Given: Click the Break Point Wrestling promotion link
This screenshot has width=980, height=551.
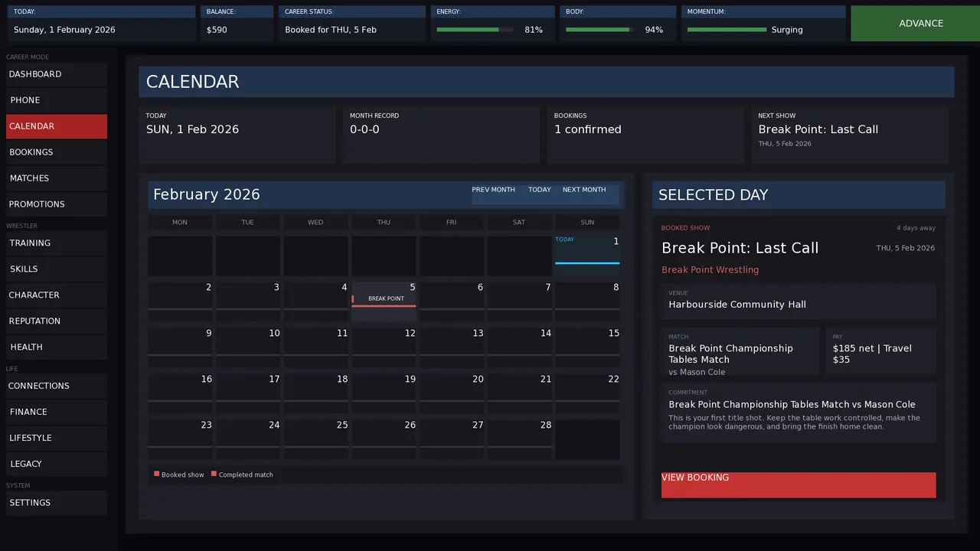Looking at the screenshot, I should 710,270.
